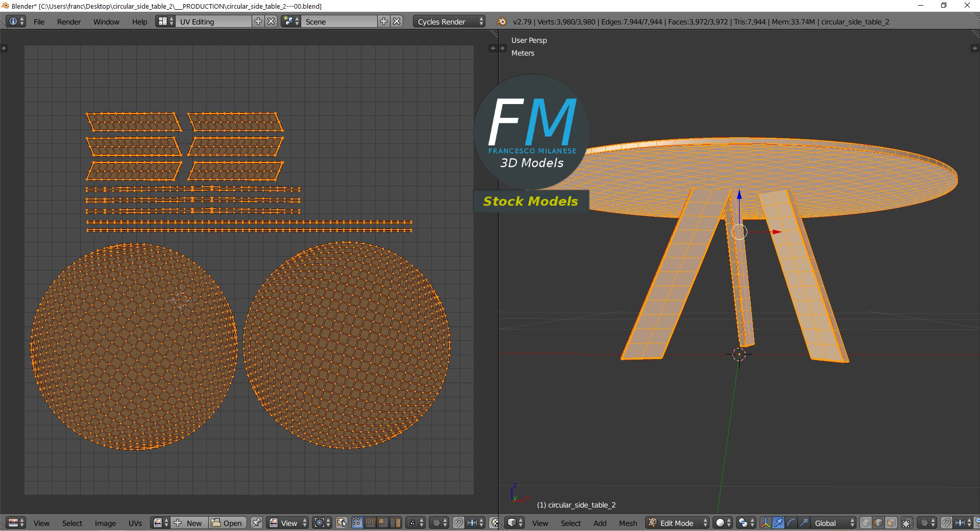Delete the UV Editing screen layout

pyautogui.click(x=272, y=21)
